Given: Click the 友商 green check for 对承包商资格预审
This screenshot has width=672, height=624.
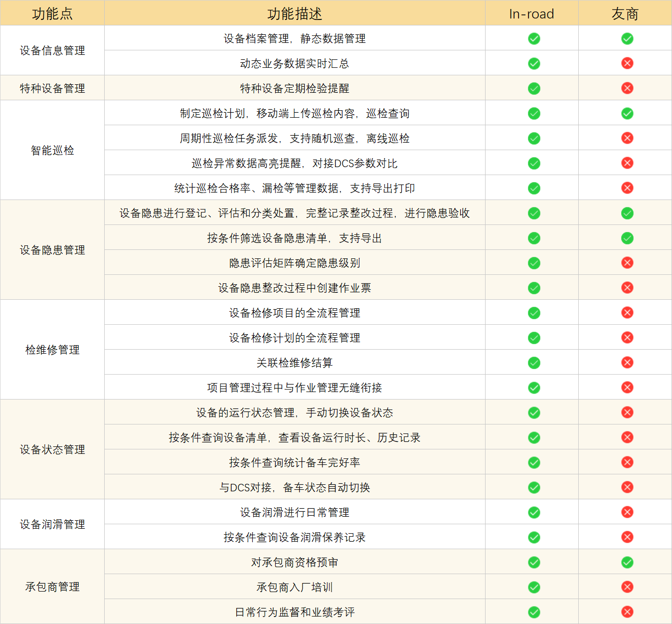Looking at the screenshot, I should [x=627, y=562].
